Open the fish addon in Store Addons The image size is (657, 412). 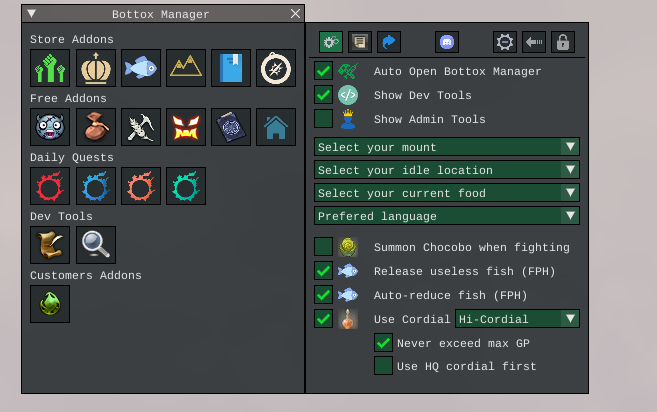[140, 68]
